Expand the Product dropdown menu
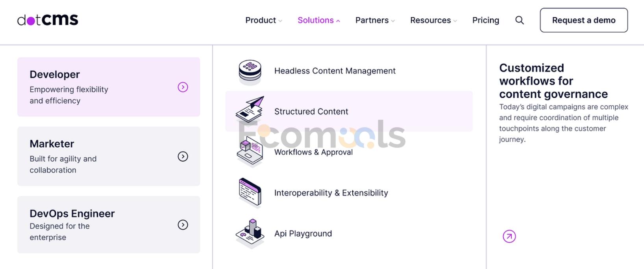Image resolution: width=644 pixels, height=269 pixels. click(x=263, y=20)
